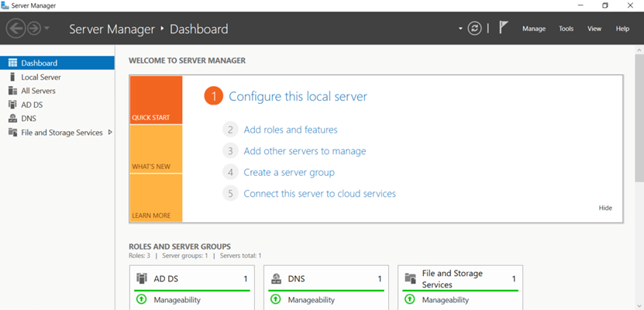This screenshot has height=310, width=644.
Task: Expand File and Storage Services submenu
Action: [x=110, y=133]
